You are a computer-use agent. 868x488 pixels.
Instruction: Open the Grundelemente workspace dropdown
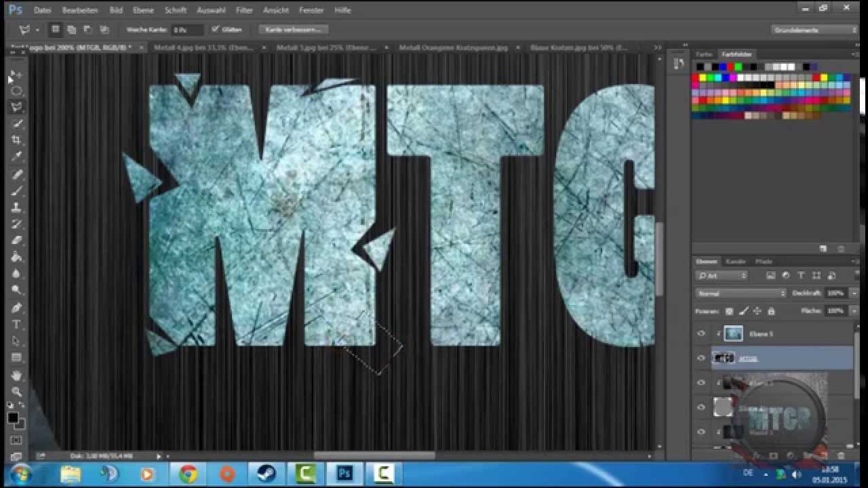pos(814,30)
